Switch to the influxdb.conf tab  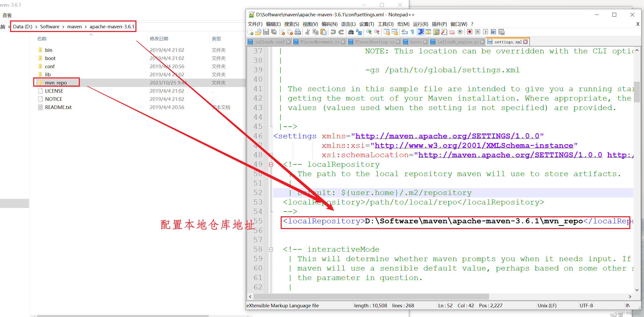269,42
